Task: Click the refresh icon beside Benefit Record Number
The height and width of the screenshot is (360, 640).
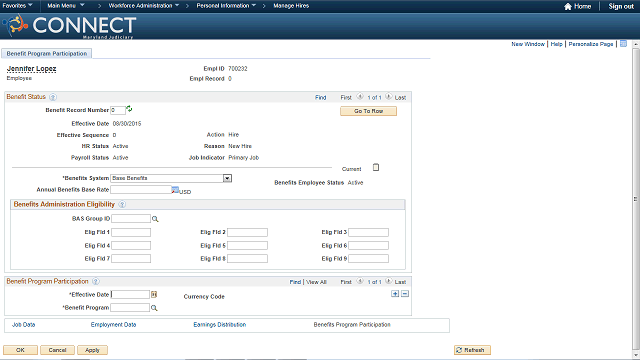Action: click(x=129, y=109)
